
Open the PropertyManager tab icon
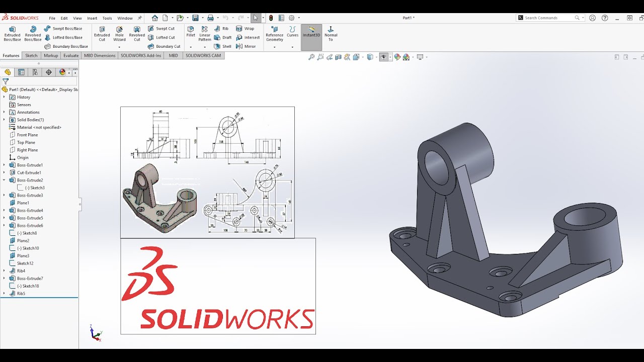[21, 72]
